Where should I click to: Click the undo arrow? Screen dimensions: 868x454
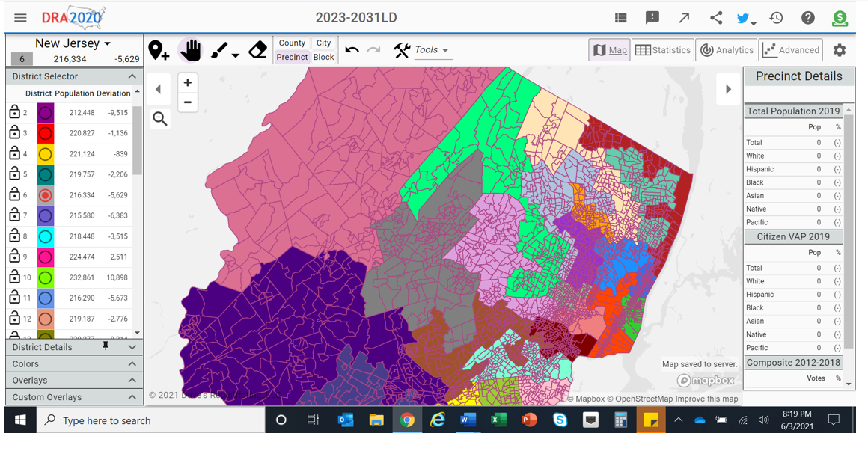[x=352, y=50]
